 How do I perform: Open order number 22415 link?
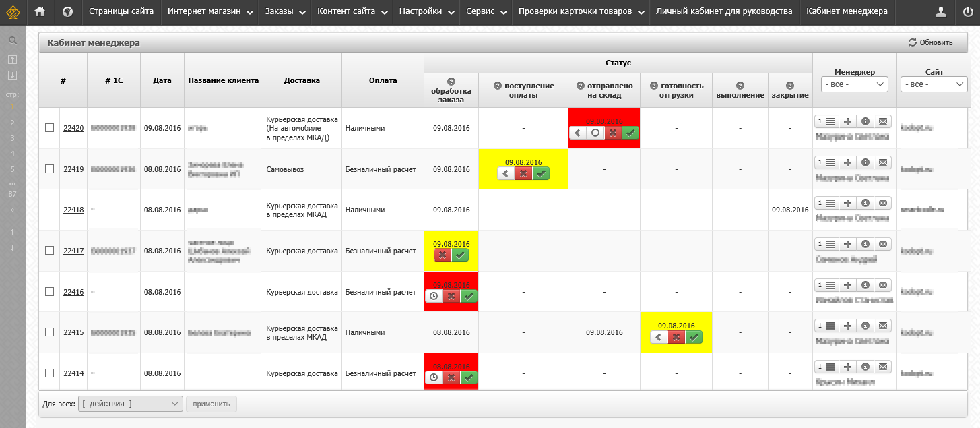click(x=73, y=332)
